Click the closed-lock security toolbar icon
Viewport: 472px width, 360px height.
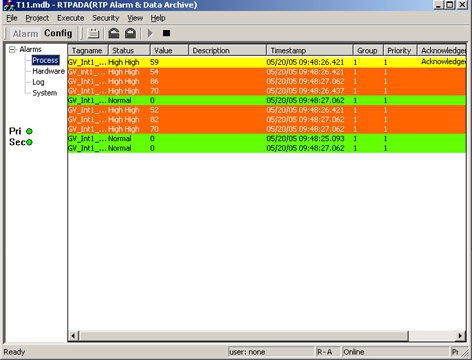click(x=130, y=33)
